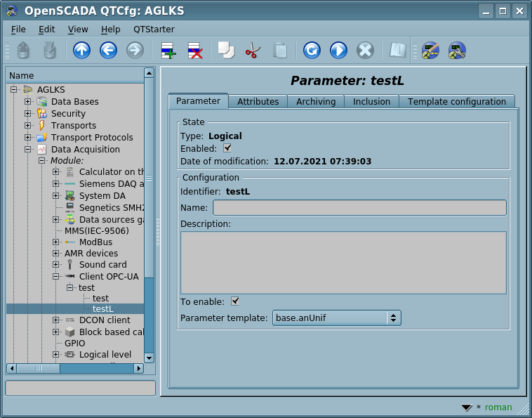Click the up-arrow navigation toolbar icon
The height and width of the screenshot is (418, 532).
tap(81, 51)
